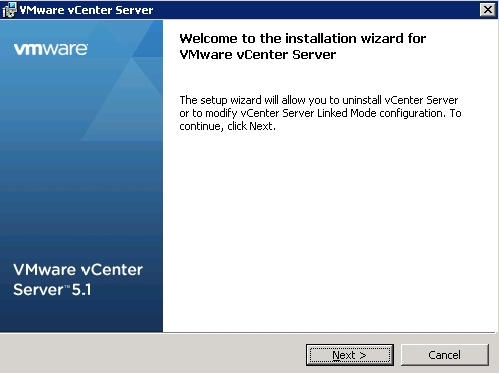499x373 pixels.
Task: Close the VMware vCenter Server window
Action: 488,10
